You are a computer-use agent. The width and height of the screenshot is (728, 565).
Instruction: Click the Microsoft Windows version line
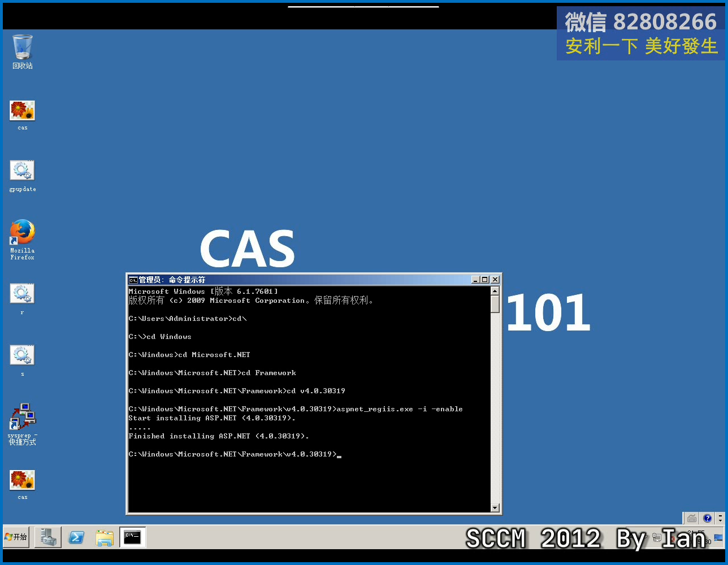click(x=203, y=292)
